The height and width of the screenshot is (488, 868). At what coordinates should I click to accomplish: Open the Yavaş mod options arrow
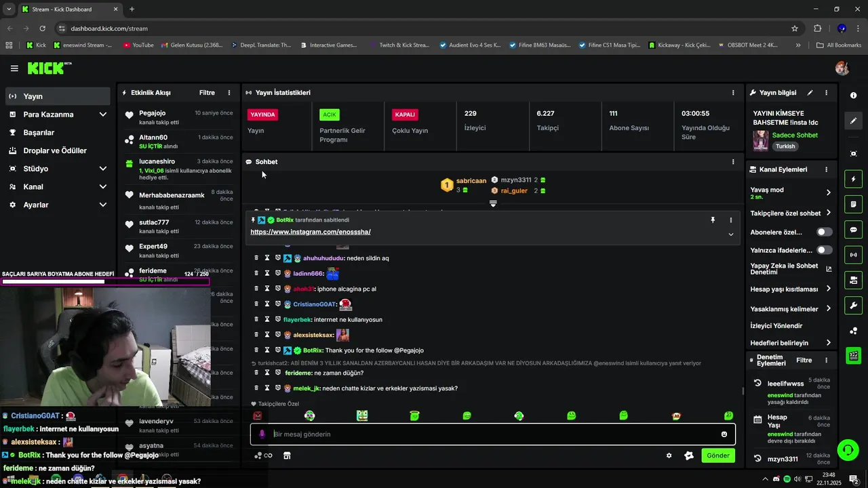[x=828, y=192]
